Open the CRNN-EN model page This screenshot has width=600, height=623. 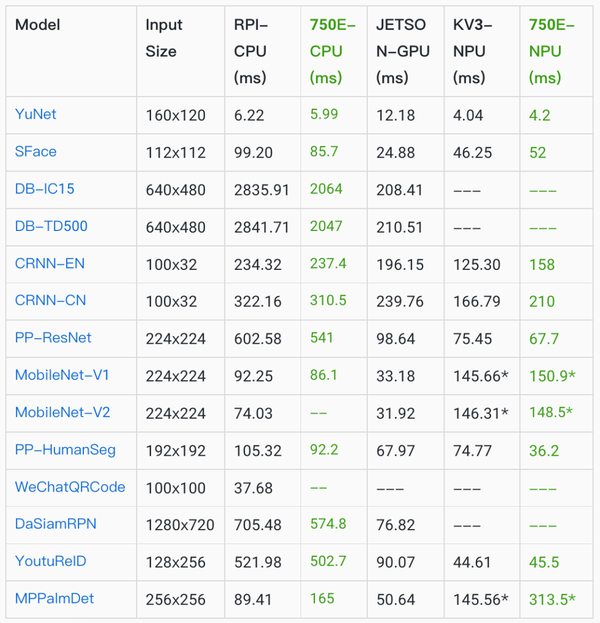tap(51, 264)
